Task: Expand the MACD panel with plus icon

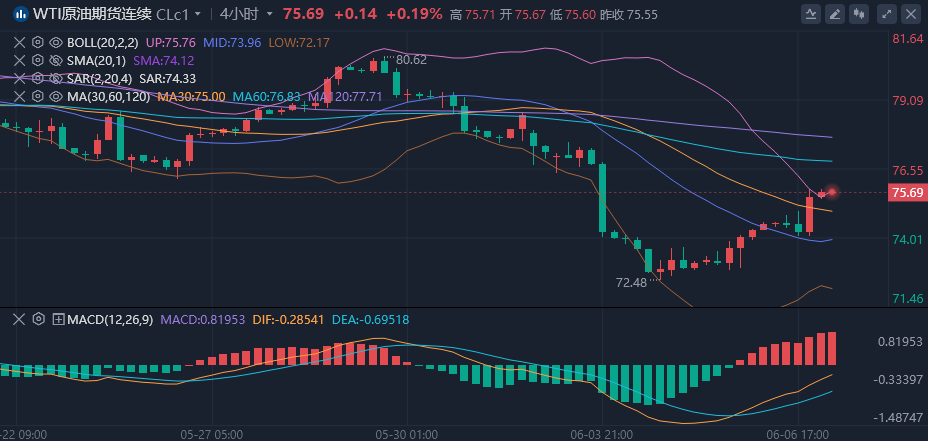Action: [x=58, y=319]
